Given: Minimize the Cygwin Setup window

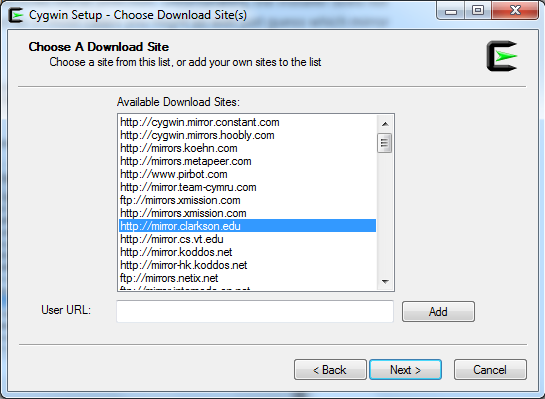Looking at the screenshot, I should 451,12.
